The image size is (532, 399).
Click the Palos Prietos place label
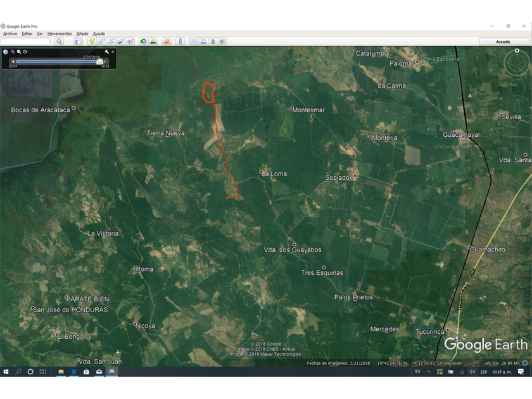pyautogui.click(x=353, y=297)
